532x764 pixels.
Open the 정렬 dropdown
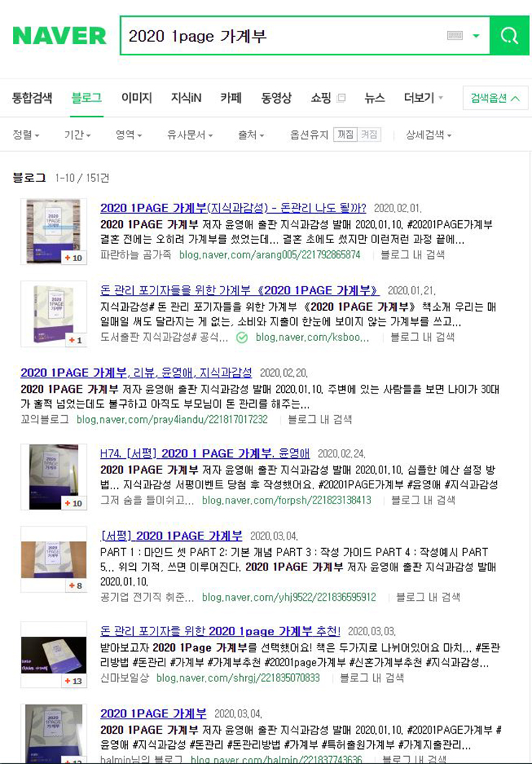pyautogui.click(x=26, y=135)
